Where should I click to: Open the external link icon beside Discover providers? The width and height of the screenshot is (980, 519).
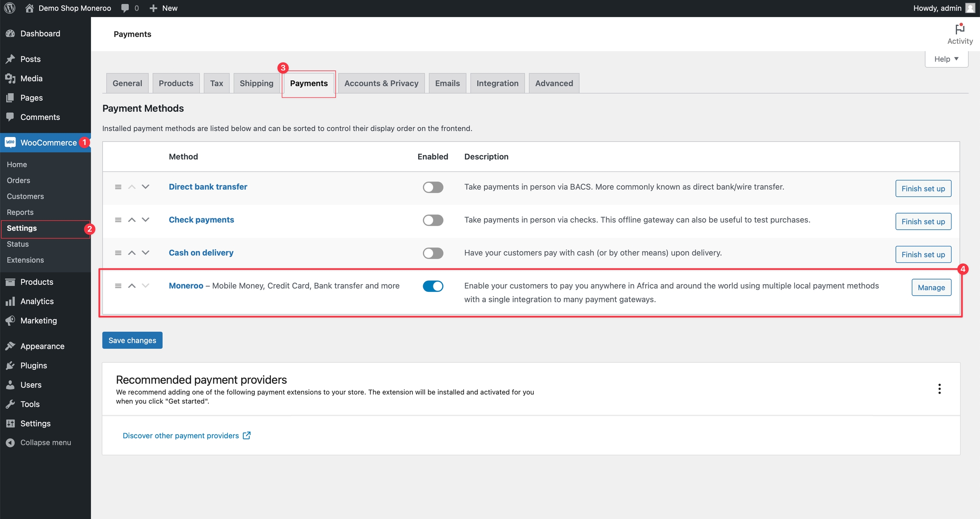pyautogui.click(x=247, y=435)
